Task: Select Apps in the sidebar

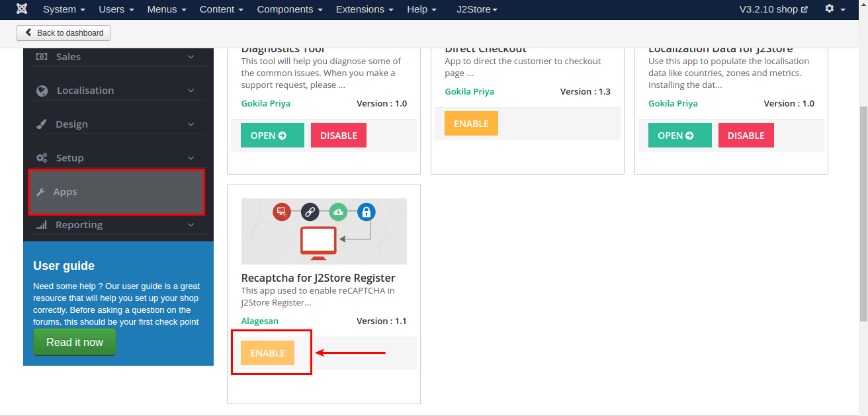Action: [x=116, y=192]
